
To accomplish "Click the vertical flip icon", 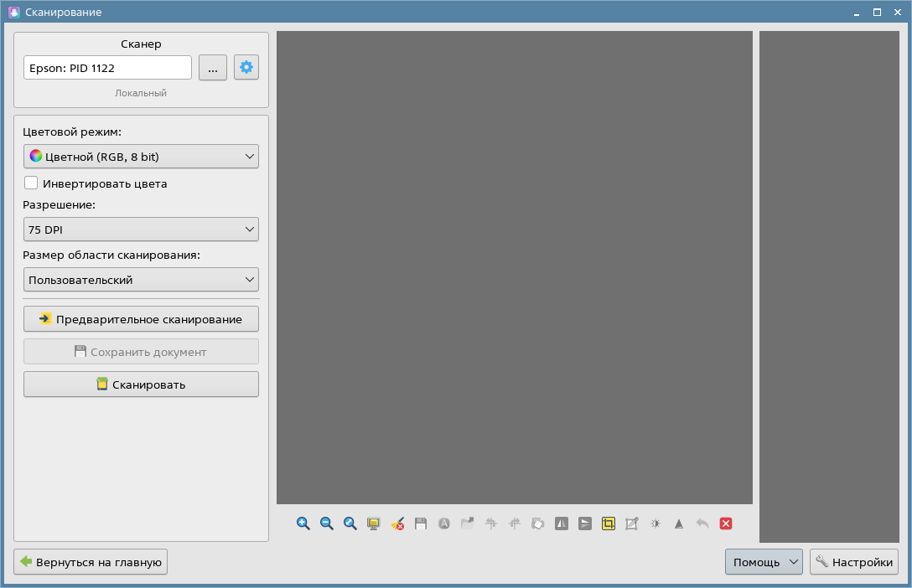I will (585, 524).
